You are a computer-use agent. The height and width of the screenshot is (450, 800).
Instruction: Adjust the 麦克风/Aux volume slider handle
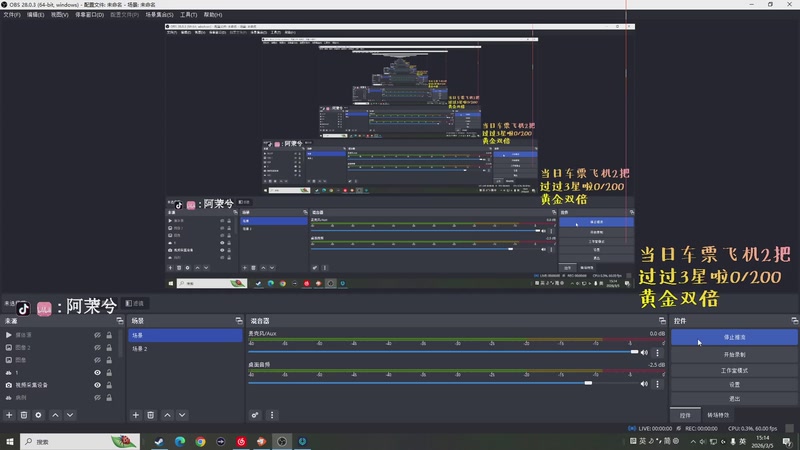[634, 352]
